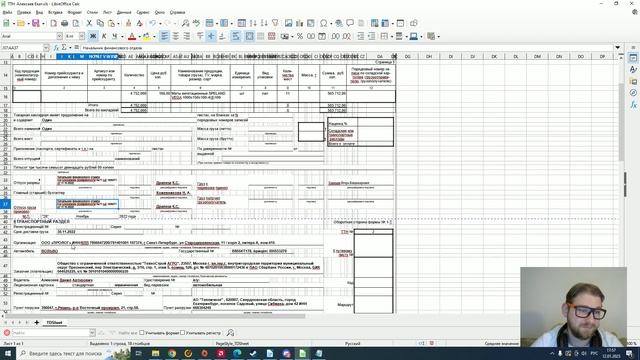
Task: Close the find toolbar with red X
Action: [7, 333]
